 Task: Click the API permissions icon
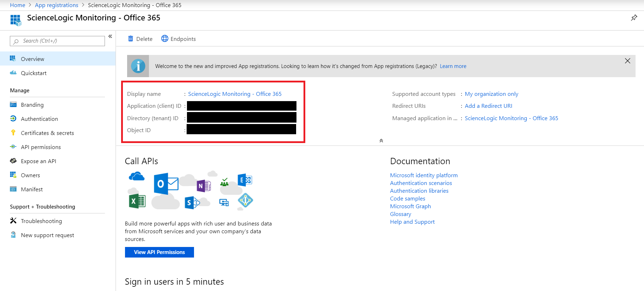tap(13, 147)
